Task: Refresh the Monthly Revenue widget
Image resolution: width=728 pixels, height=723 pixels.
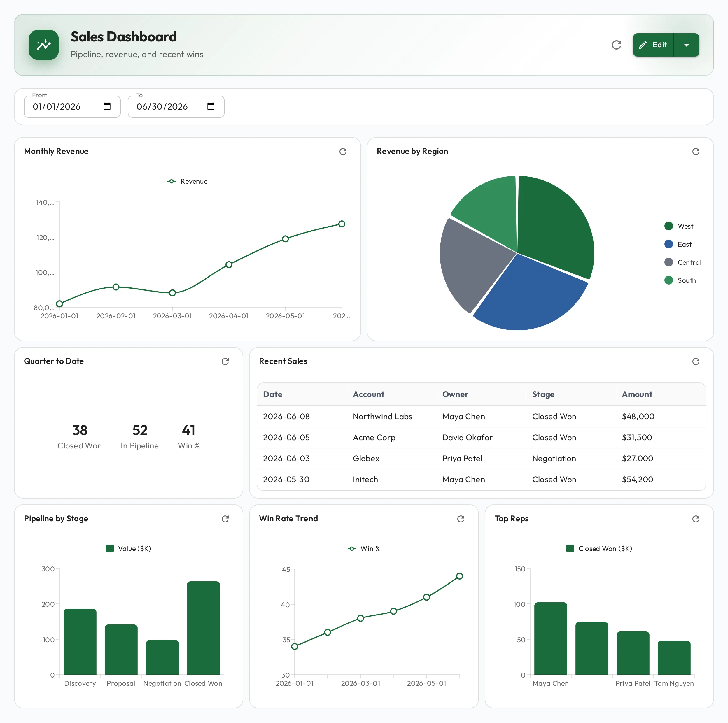Action: 343,151
